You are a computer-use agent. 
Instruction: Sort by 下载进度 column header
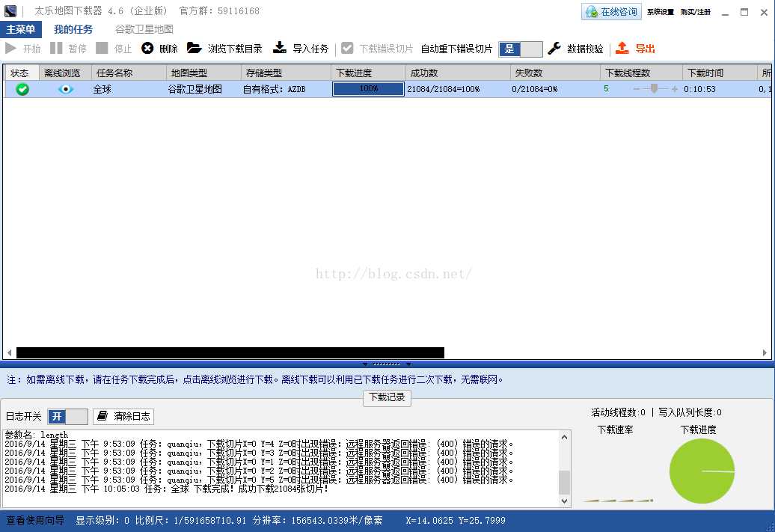368,73
